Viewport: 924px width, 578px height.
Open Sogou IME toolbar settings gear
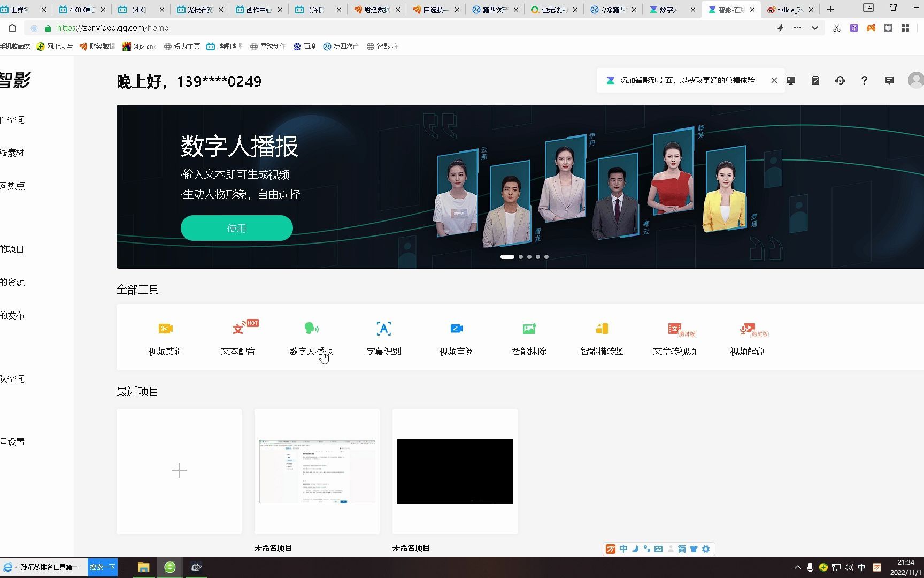(706, 549)
